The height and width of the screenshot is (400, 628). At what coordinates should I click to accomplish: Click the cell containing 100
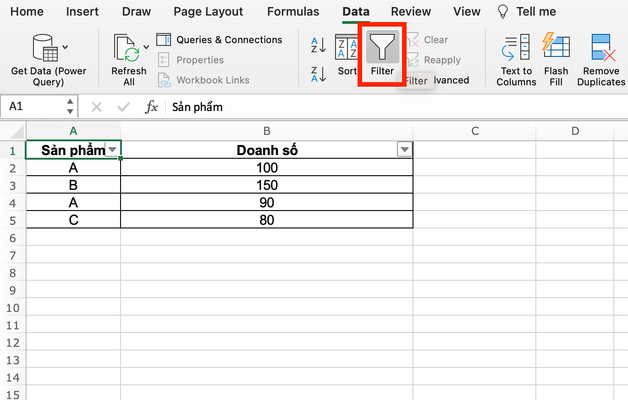click(x=267, y=167)
